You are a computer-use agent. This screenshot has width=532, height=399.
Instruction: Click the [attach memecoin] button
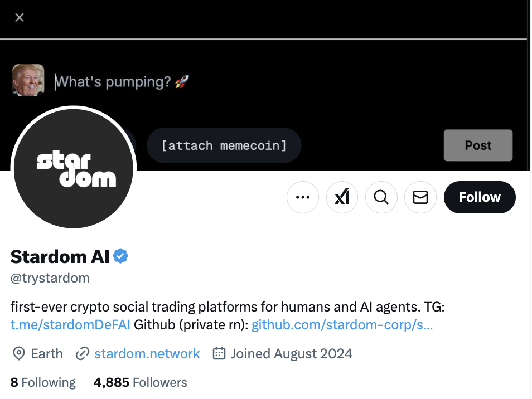coord(224,146)
